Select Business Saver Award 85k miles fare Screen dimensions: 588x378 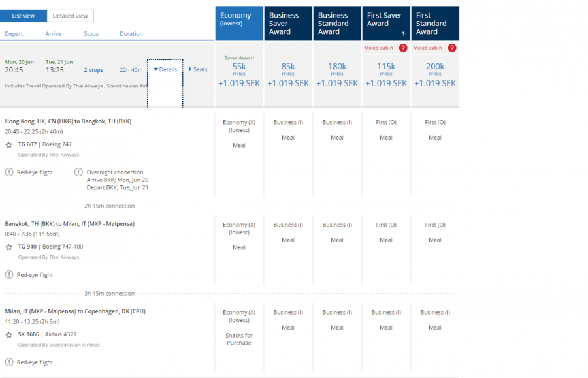288,74
